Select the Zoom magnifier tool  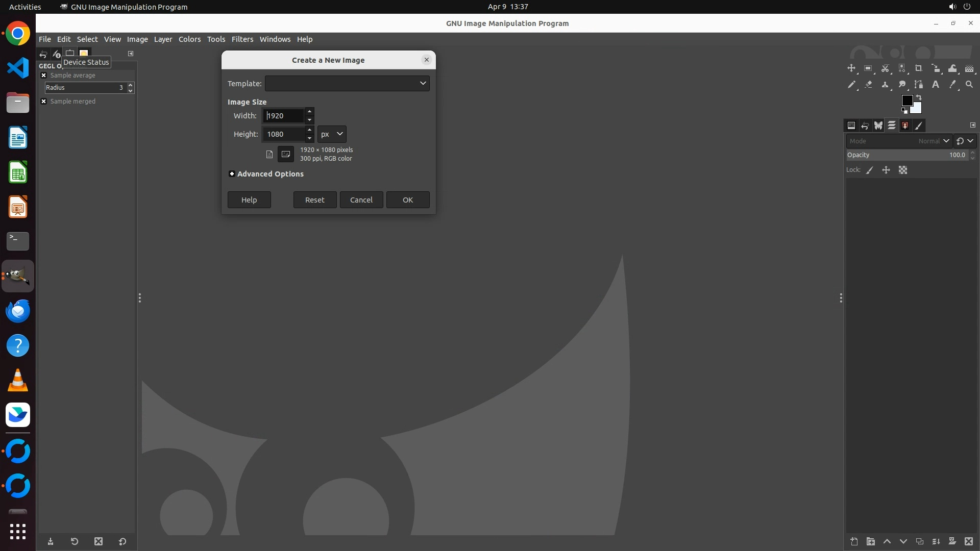tap(969, 85)
